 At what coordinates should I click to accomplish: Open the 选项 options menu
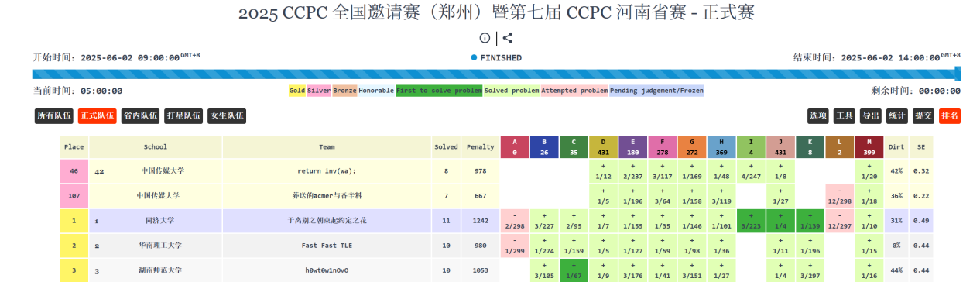pyautogui.click(x=818, y=116)
